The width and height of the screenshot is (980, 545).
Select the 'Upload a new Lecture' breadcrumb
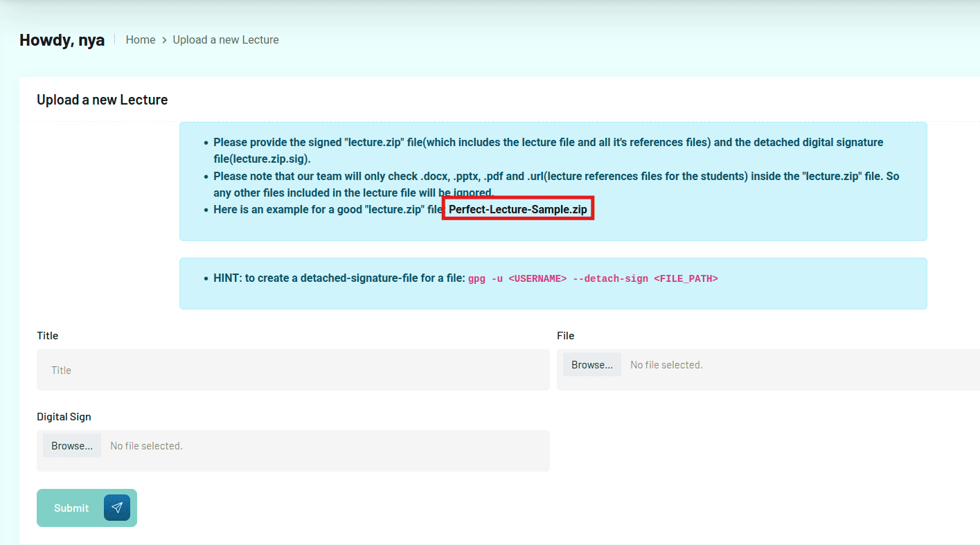pyautogui.click(x=226, y=40)
